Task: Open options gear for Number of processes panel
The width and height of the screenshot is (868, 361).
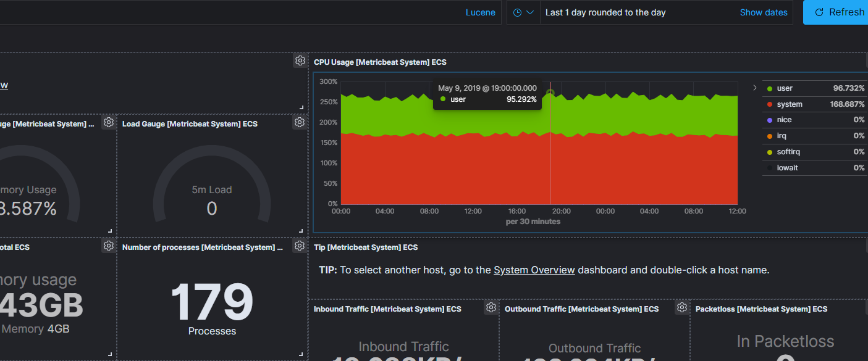Action: tap(300, 246)
